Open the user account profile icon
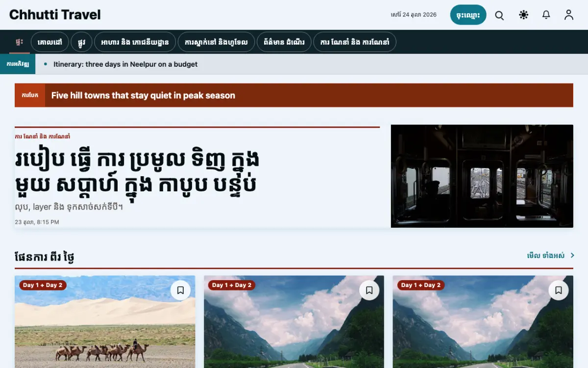 (568, 15)
